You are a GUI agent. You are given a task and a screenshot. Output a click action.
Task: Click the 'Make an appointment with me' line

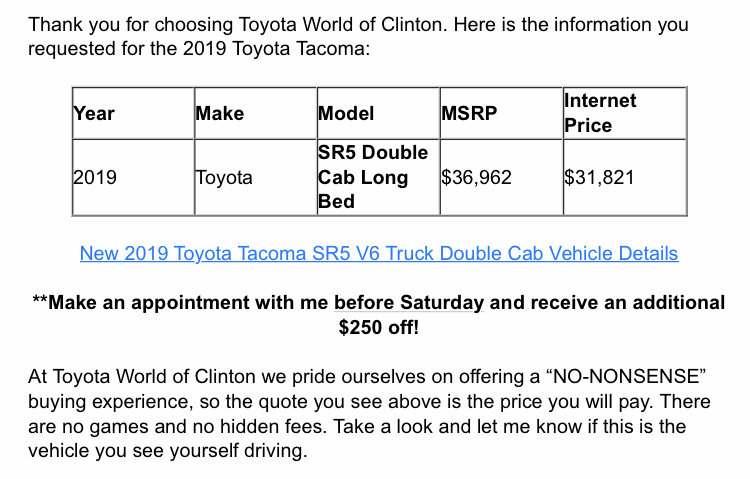[x=378, y=303]
